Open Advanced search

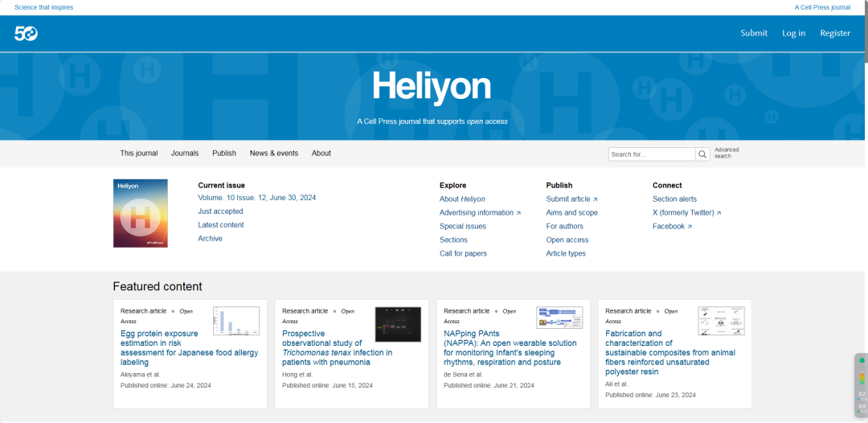click(x=727, y=153)
